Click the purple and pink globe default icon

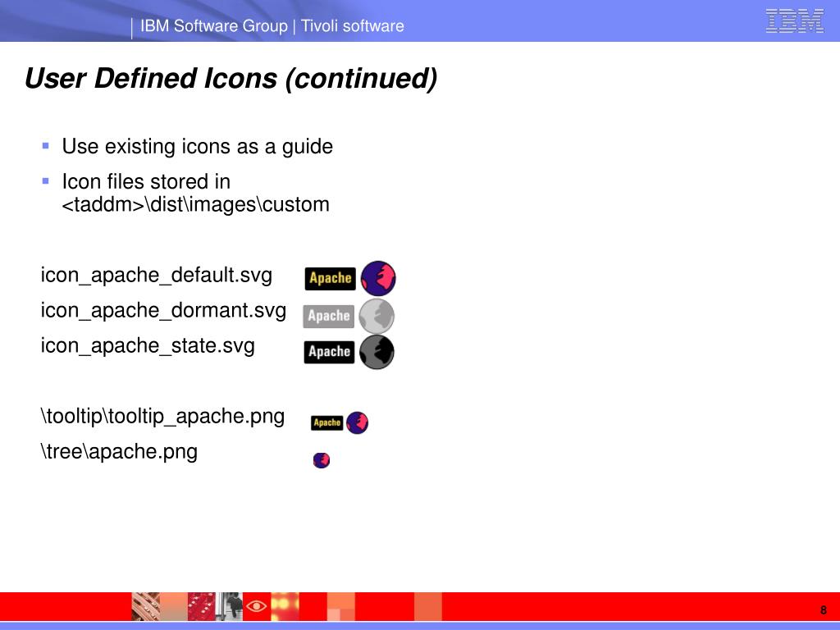tap(378, 279)
